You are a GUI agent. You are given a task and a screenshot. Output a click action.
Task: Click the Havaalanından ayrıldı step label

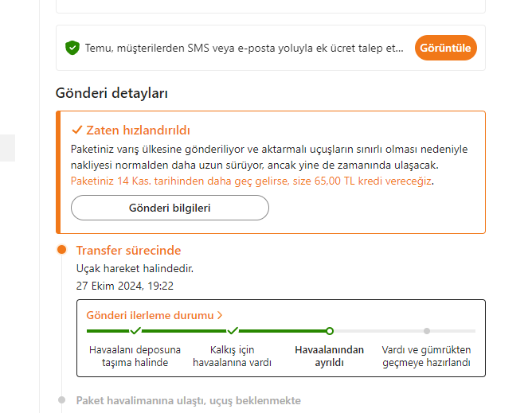point(330,356)
